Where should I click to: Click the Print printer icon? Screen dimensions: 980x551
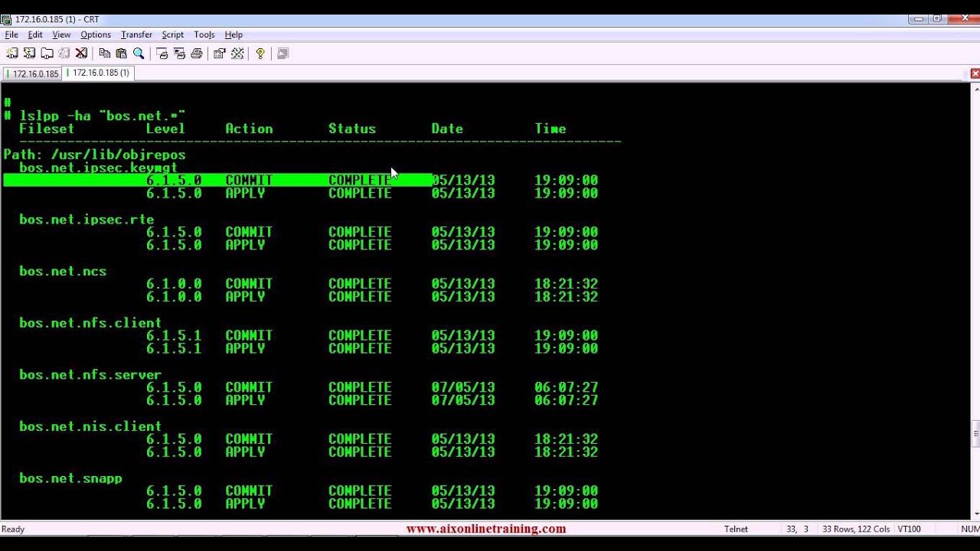pyautogui.click(x=197, y=54)
